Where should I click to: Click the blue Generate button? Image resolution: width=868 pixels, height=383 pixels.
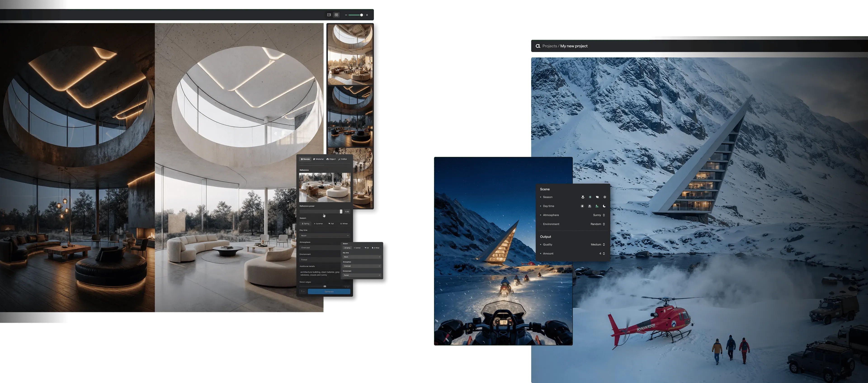click(x=329, y=292)
